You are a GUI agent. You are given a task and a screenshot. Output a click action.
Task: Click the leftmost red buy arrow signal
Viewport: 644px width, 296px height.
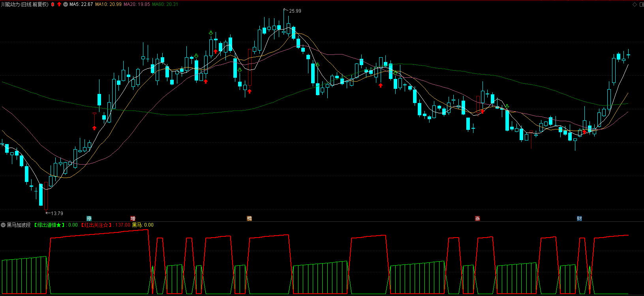tap(94, 128)
